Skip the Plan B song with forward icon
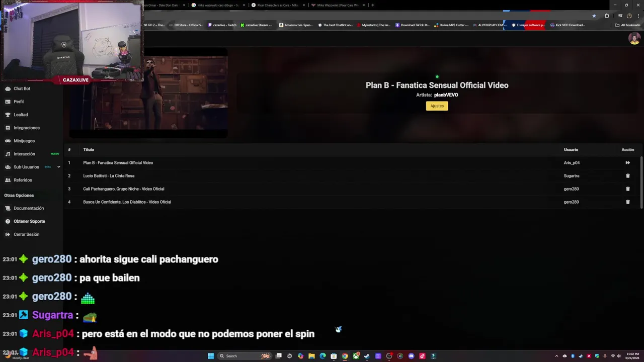644x362 pixels. click(627, 162)
